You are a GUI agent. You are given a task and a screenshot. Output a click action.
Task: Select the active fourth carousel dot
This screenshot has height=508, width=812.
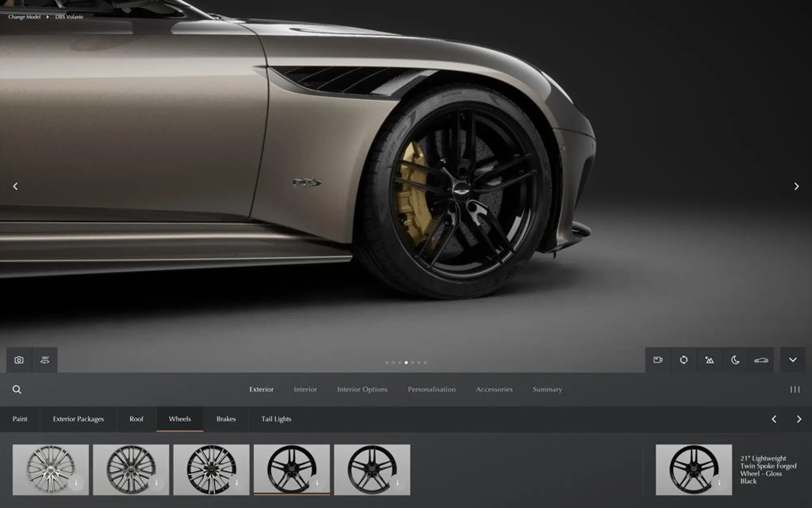click(x=406, y=363)
